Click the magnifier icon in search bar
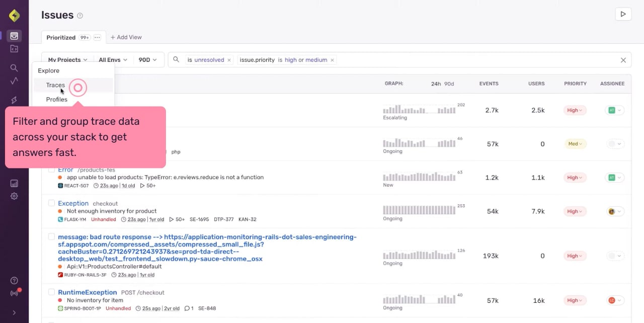Viewport: 644px width, 323px height. click(x=176, y=59)
